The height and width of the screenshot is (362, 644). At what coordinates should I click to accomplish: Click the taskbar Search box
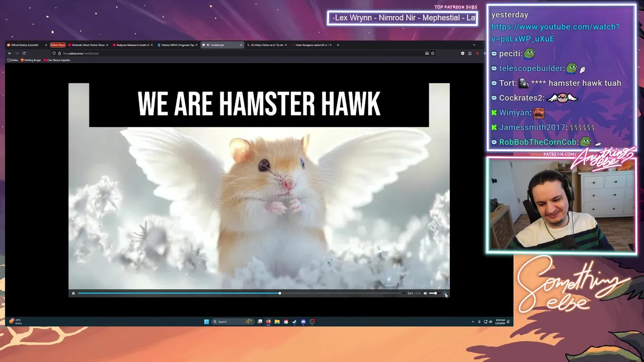(x=233, y=322)
